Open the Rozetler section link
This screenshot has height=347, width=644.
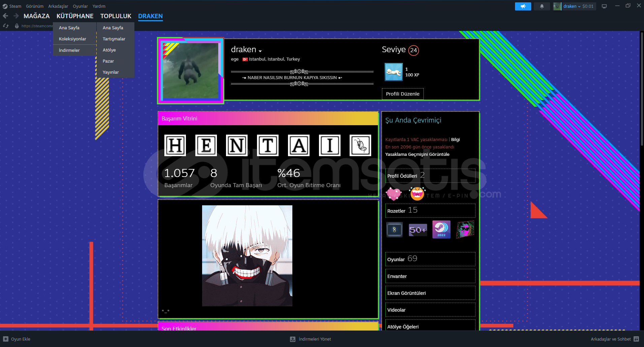pyautogui.click(x=430, y=211)
